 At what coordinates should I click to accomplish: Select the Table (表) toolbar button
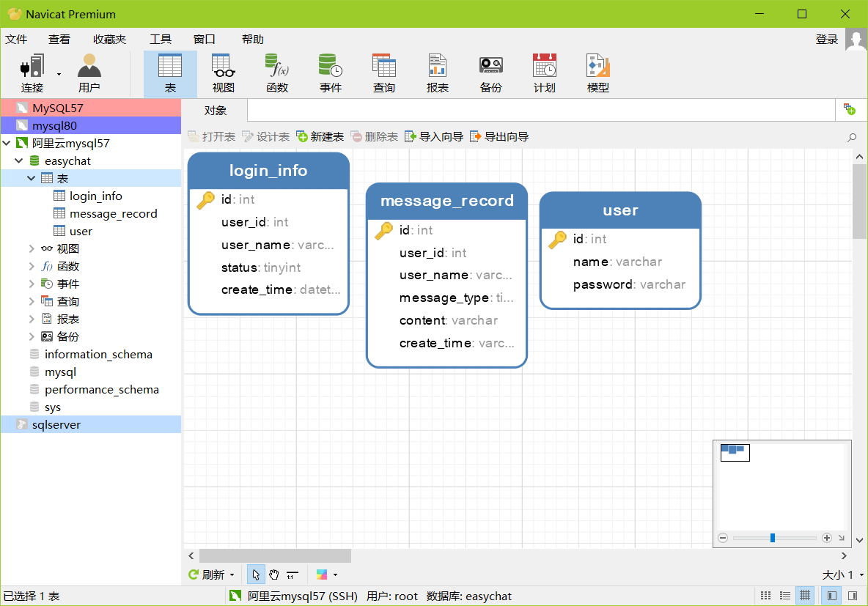170,73
